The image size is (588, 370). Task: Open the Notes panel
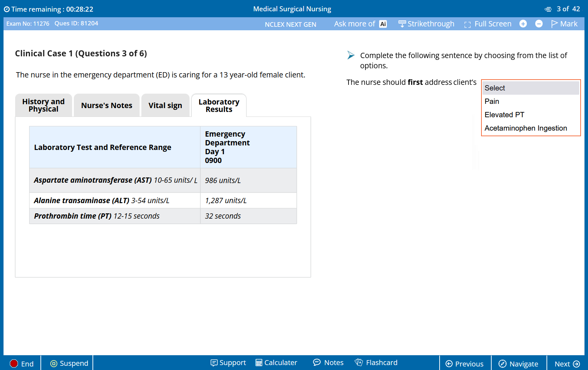(x=328, y=363)
